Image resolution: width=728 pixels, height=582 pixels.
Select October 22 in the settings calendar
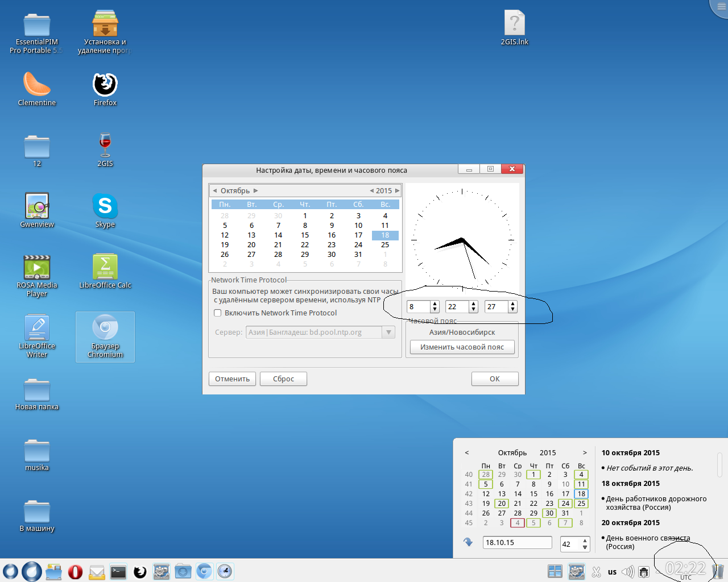click(x=305, y=245)
